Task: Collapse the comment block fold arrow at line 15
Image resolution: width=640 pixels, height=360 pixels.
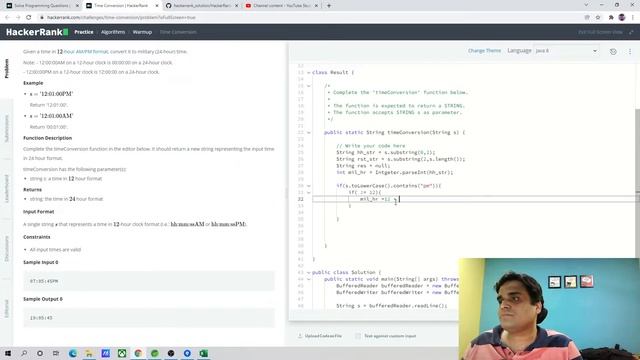Action: tap(309, 86)
